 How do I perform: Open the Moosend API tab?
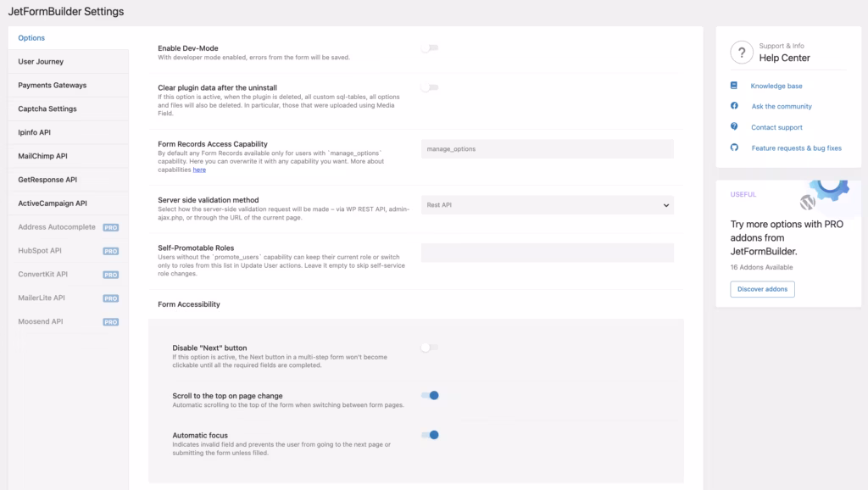click(68, 321)
